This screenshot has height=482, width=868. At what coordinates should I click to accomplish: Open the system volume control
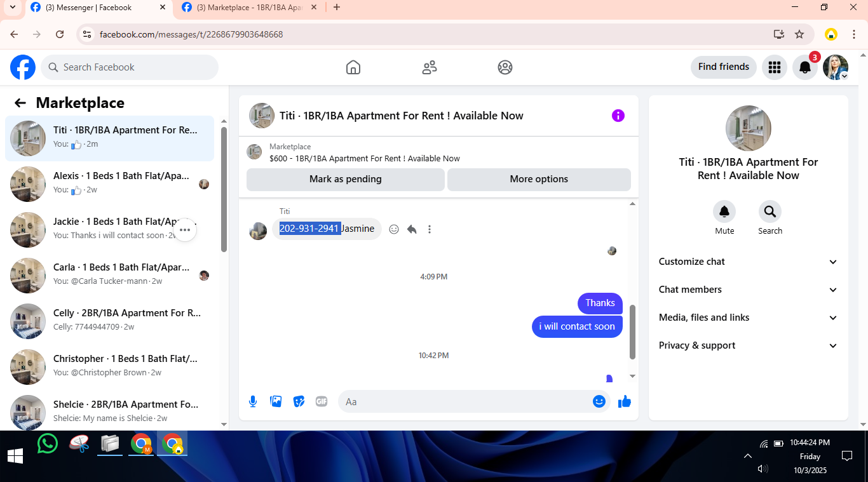tap(763, 469)
